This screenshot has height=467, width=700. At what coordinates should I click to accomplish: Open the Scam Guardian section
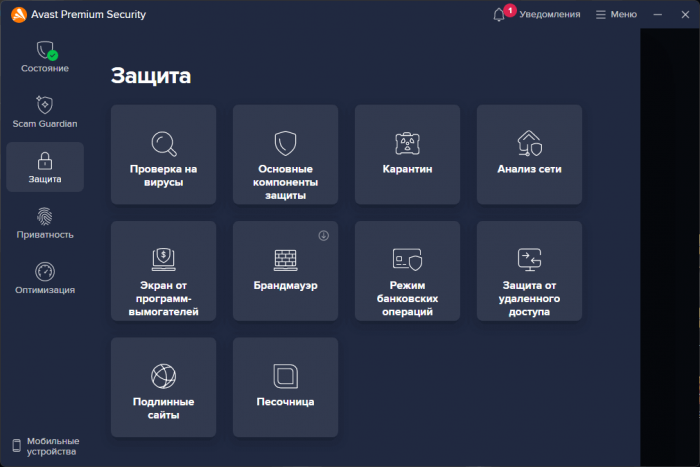click(x=45, y=112)
